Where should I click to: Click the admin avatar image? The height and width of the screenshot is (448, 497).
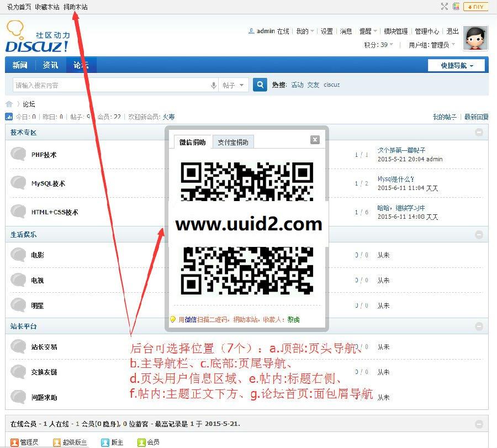475,39
